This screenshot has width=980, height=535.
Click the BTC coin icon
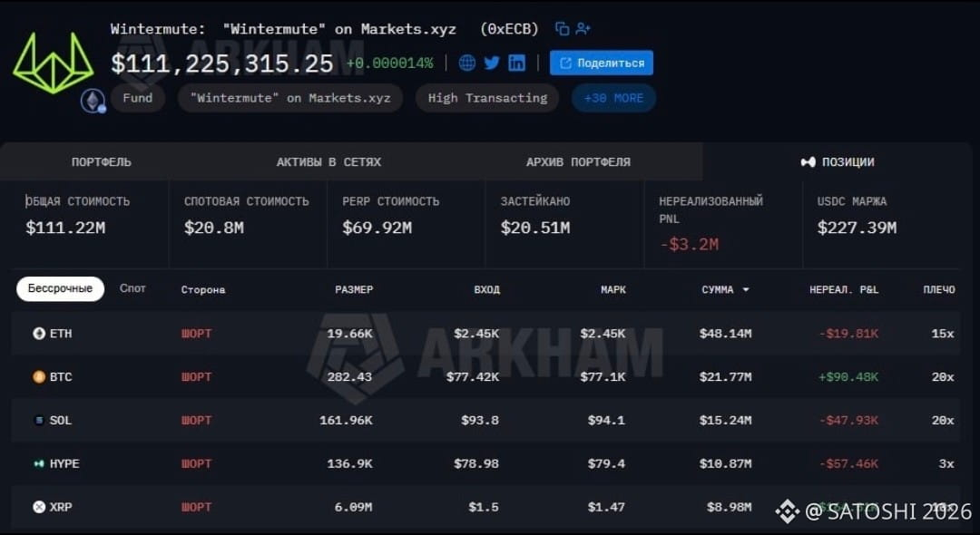click(x=39, y=377)
